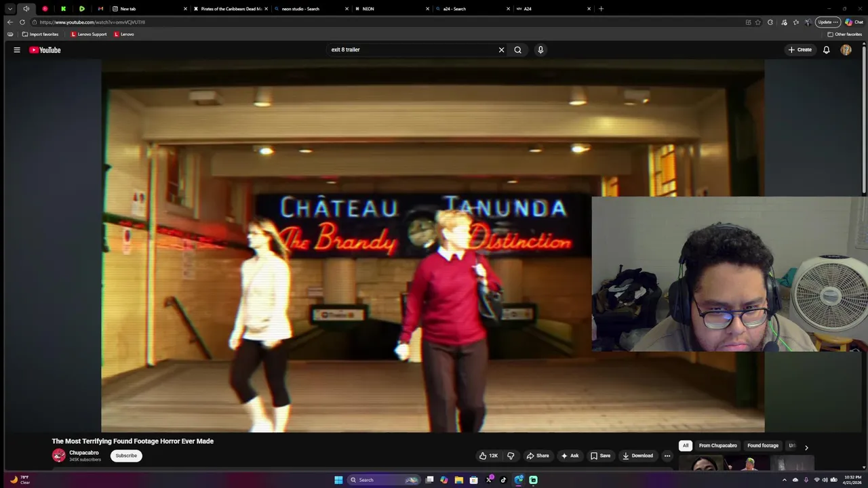Select the Found footage chip
This screenshot has width=868, height=488.
coord(763,445)
